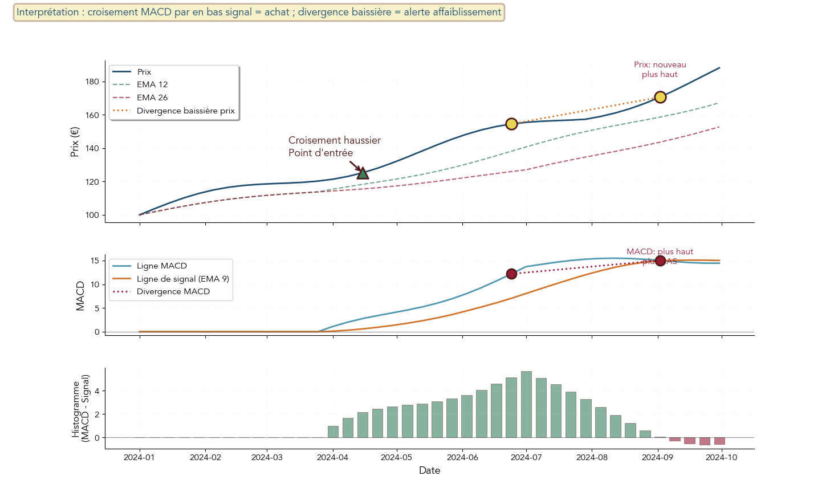838x504 pixels.
Task: Click the yellow circle on the late-June price
Action: 511,124
